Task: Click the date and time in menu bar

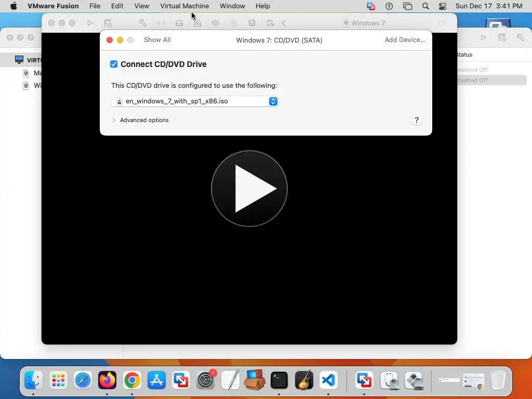Action: pyautogui.click(x=489, y=6)
